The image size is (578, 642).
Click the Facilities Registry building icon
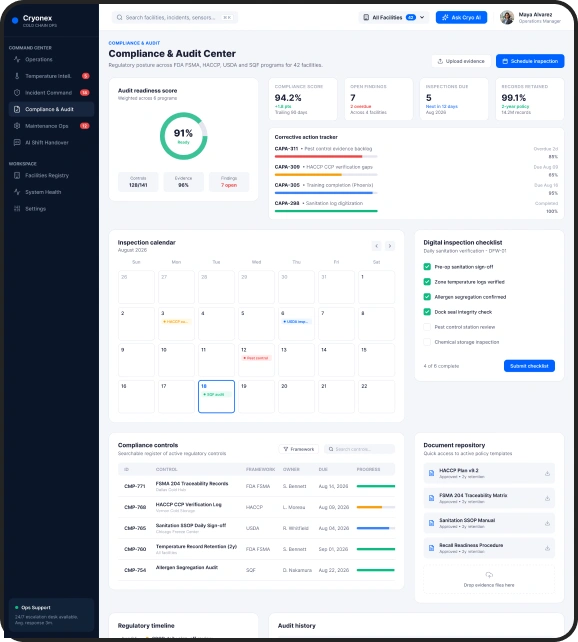click(17, 175)
